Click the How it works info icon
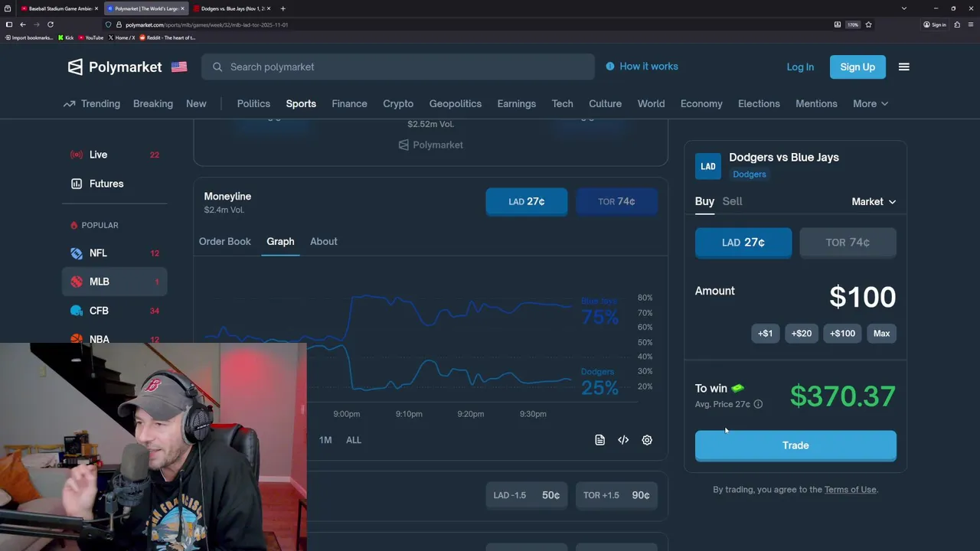The width and height of the screenshot is (980, 551). (x=610, y=67)
